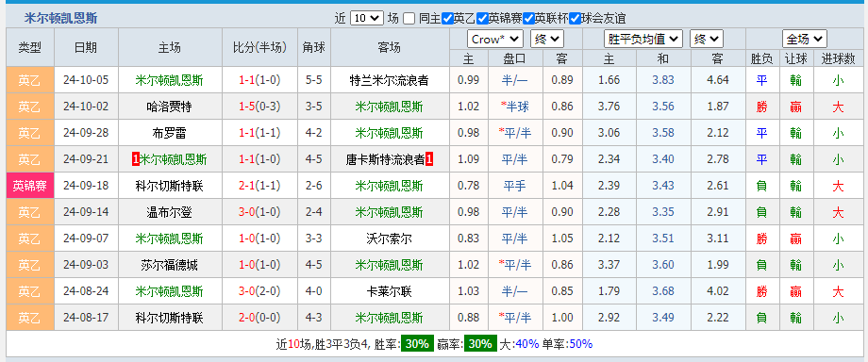Click home team 科尔切斯特联 in 24-09-18 row
Image resolution: width=868 pixels, height=362 pixels.
coord(170,186)
